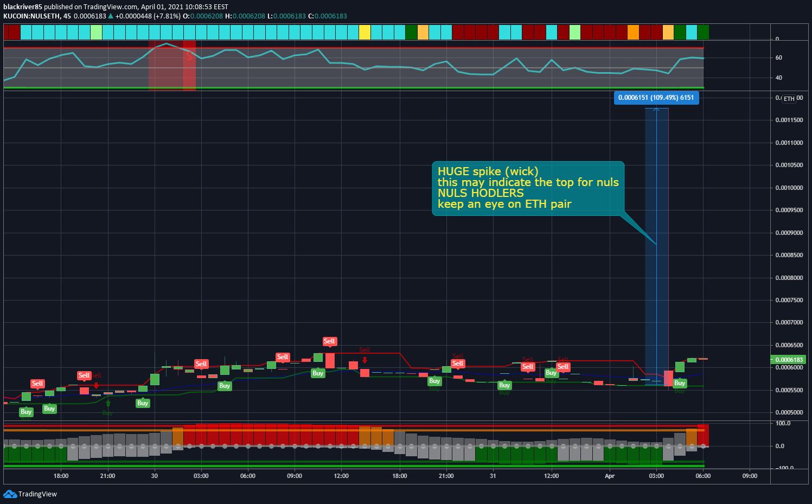Click the TradingView wordmark text at bottom
Screen dimensions: 812x504
(x=37, y=494)
